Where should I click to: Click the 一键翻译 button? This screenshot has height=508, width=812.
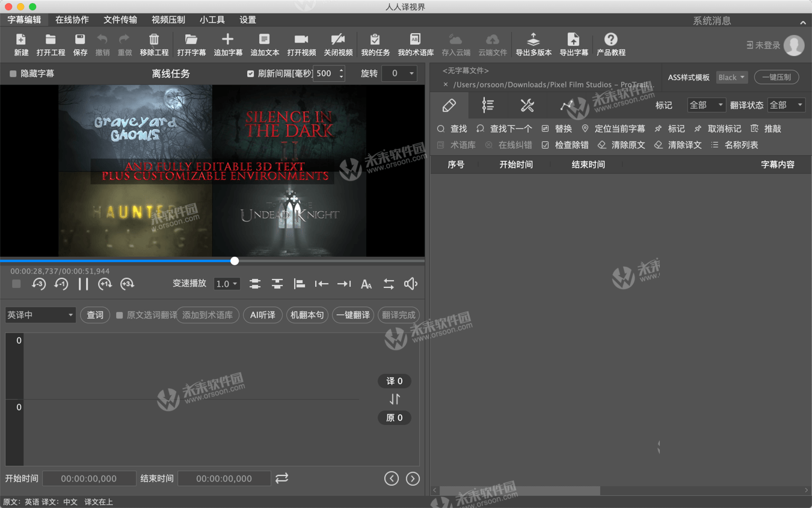click(x=353, y=315)
